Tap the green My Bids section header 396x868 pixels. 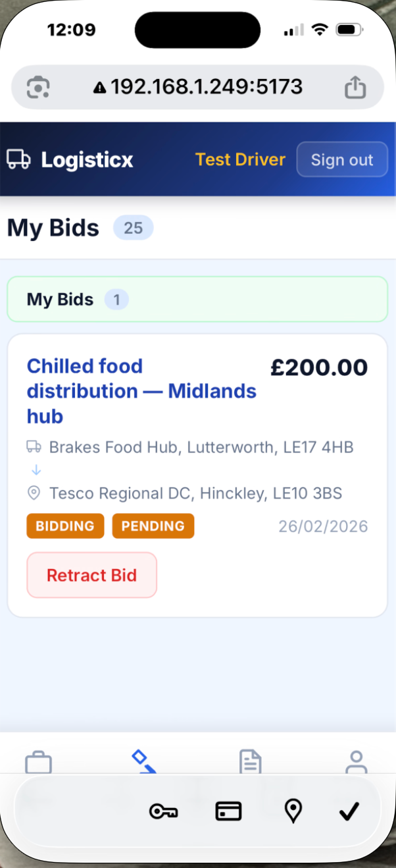pos(197,300)
